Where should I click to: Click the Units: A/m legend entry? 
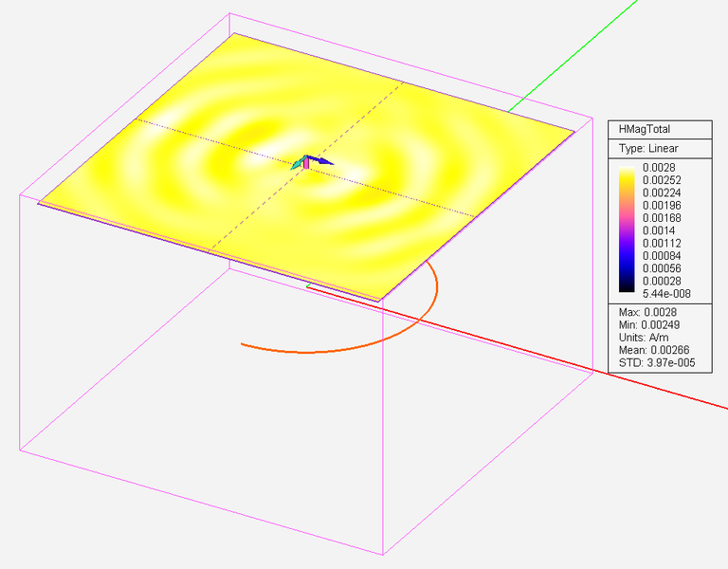(643, 337)
